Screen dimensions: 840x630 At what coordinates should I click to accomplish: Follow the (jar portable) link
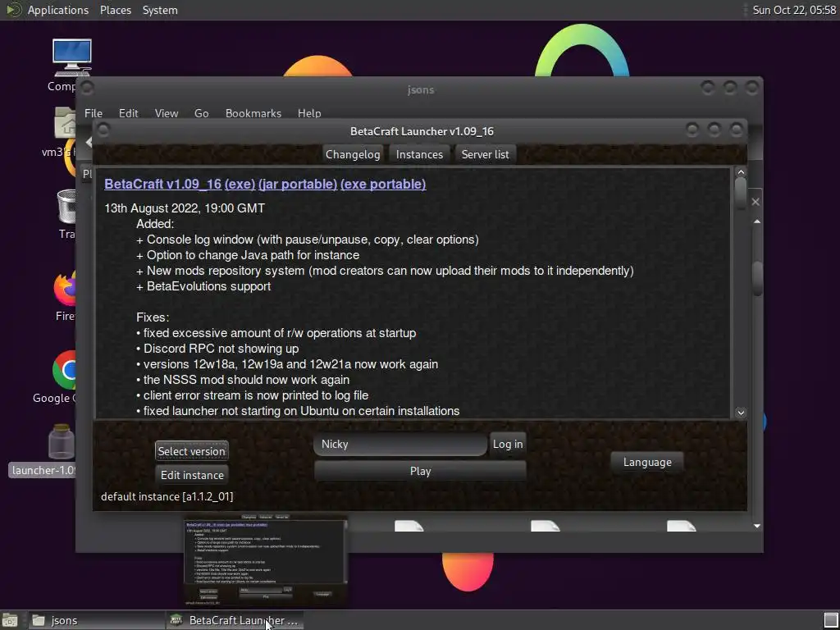coord(297,184)
